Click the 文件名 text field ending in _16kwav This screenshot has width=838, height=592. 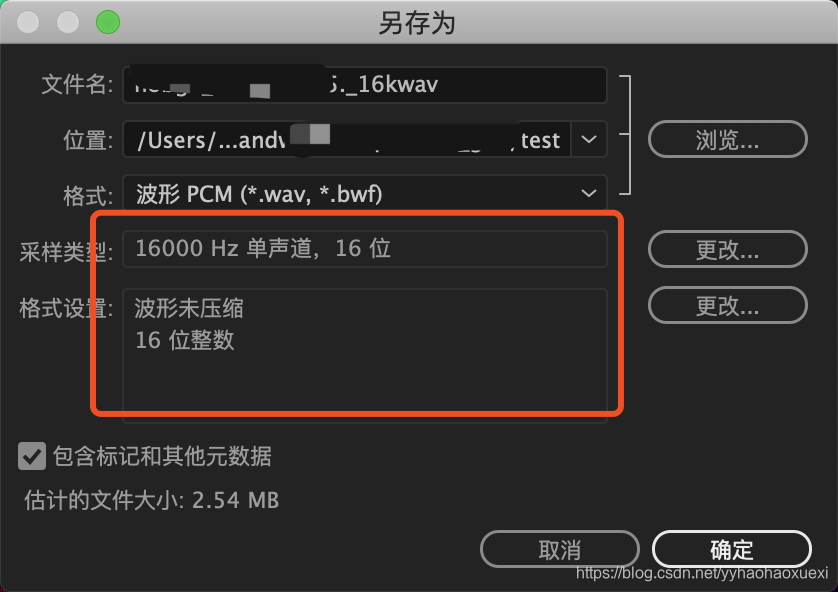365,85
